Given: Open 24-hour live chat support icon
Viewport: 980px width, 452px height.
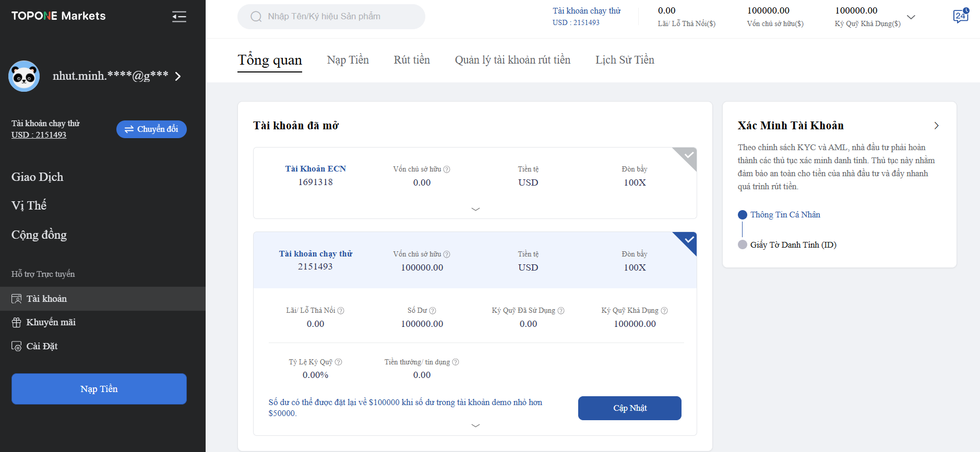Looking at the screenshot, I should (x=961, y=16).
